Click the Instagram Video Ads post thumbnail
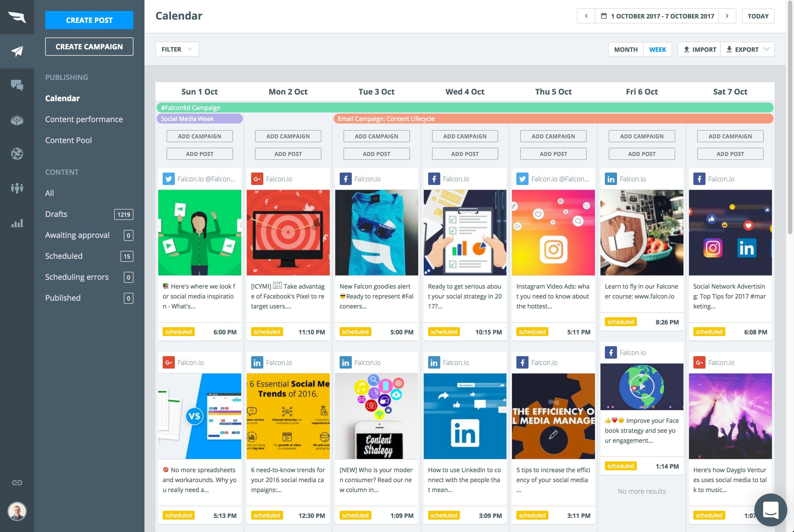This screenshot has height=532, width=794. pos(553,232)
